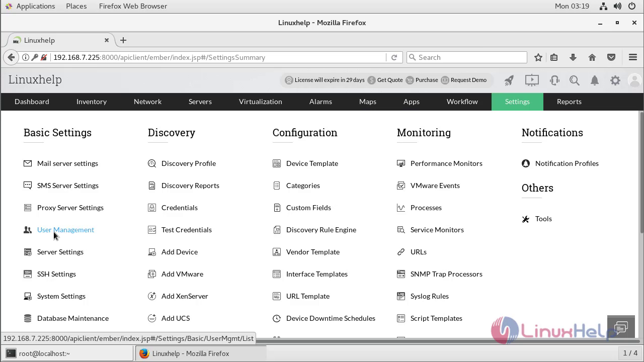Click the license expiry notice

click(330, 80)
